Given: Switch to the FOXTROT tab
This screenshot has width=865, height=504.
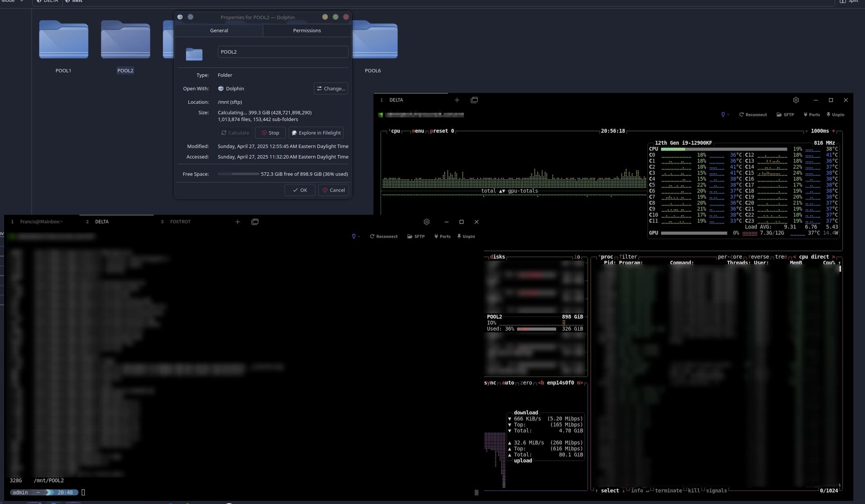Looking at the screenshot, I should pyautogui.click(x=191, y=222).
